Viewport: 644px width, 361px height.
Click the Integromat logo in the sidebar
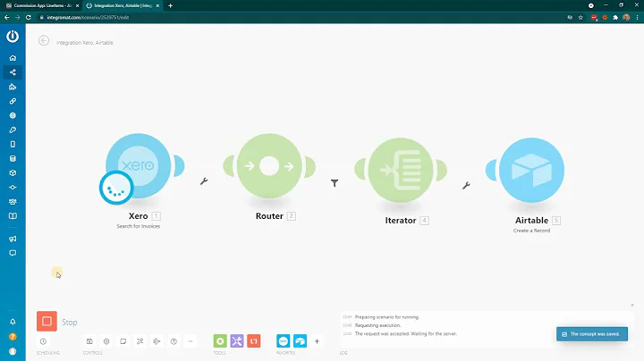tap(13, 37)
